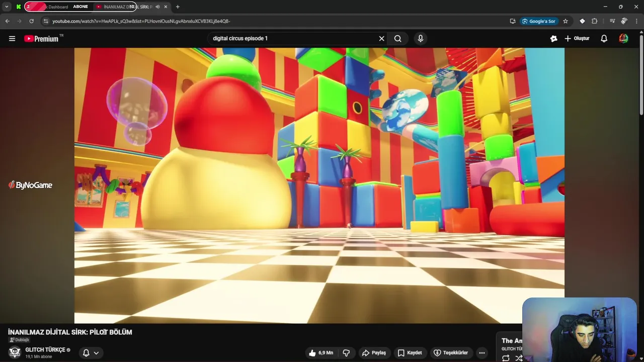
Task: Clear the search query with the X
Action: pyautogui.click(x=381, y=39)
